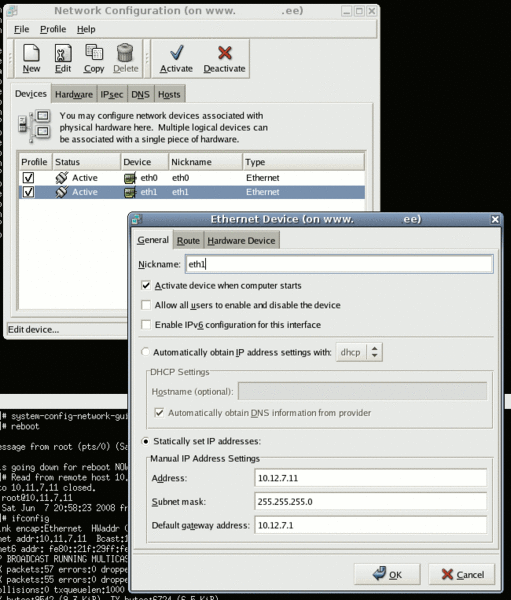Click the Hostname (optional) field
The image size is (511, 600).
click(362, 391)
